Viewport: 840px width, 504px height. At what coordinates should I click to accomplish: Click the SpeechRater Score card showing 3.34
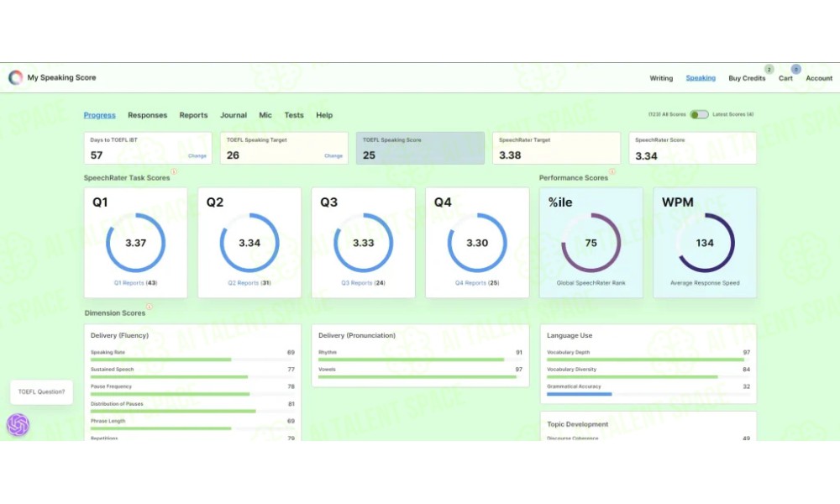click(693, 149)
